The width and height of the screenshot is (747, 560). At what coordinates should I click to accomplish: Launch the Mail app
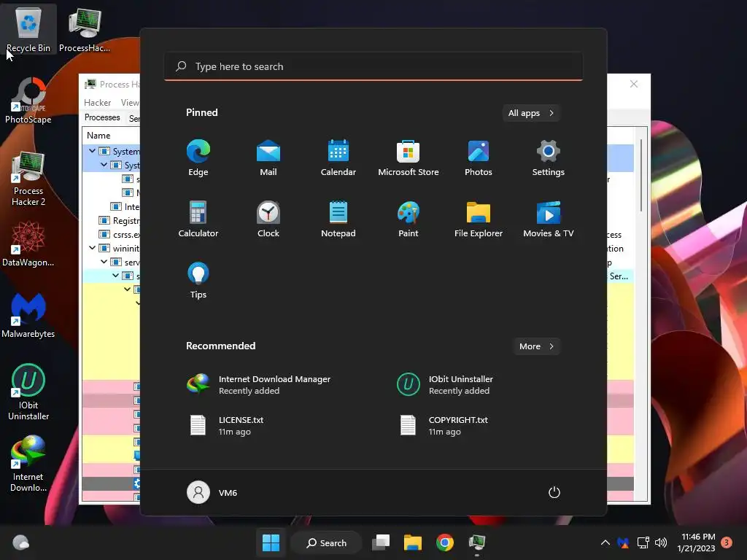pyautogui.click(x=268, y=158)
